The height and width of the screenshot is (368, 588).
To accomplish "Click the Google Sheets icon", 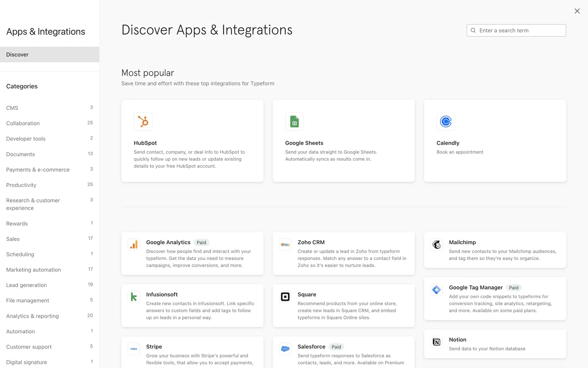I will pyautogui.click(x=294, y=121).
